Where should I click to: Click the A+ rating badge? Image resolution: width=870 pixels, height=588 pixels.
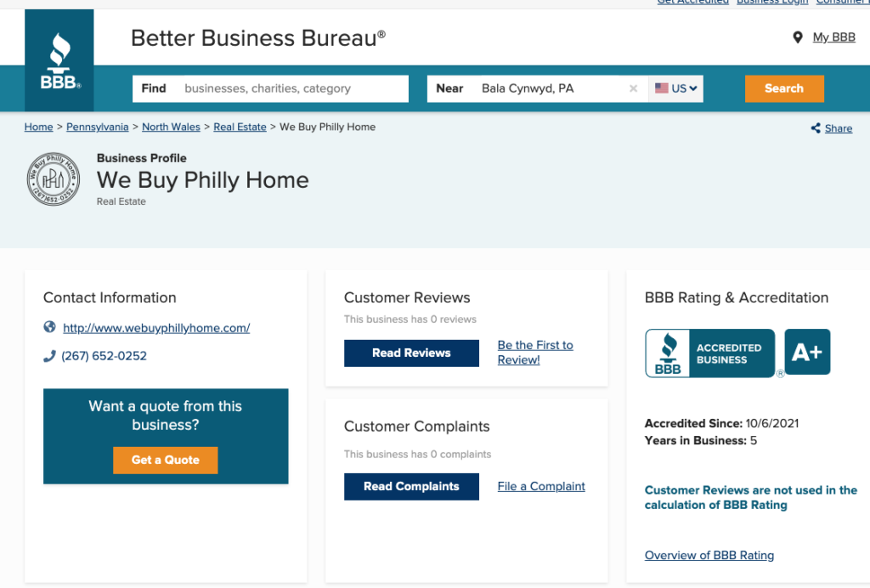(807, 352)
